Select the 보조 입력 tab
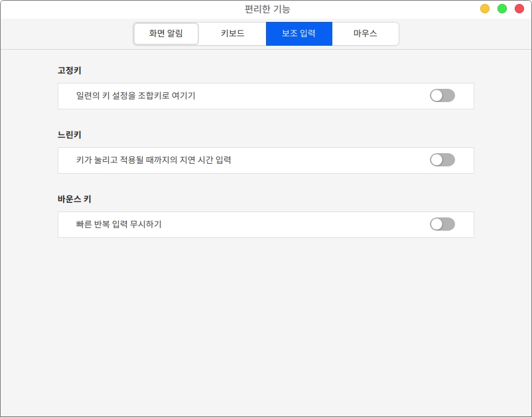Image resolution: width=532 pixels, height=417 pixels. [299, 34]
